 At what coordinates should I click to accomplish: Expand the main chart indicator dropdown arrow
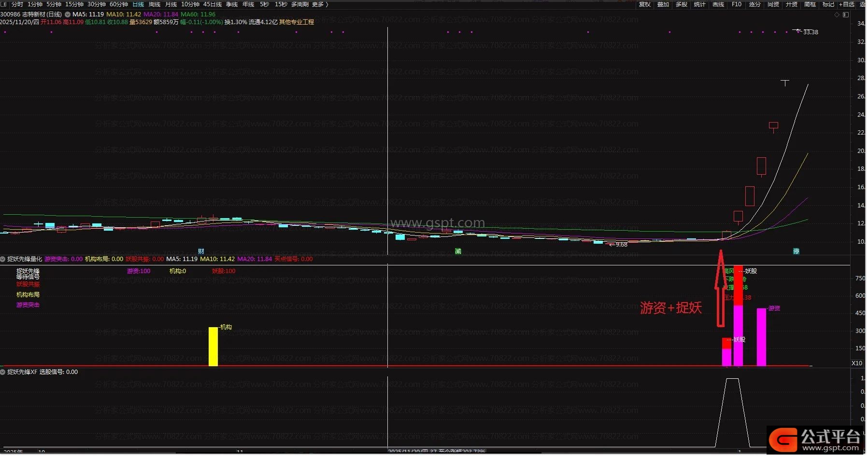click(68, 14)
